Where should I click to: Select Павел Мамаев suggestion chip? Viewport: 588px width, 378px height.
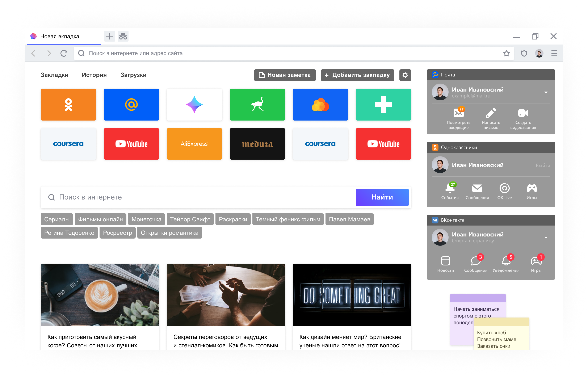[x=349, y=219]
